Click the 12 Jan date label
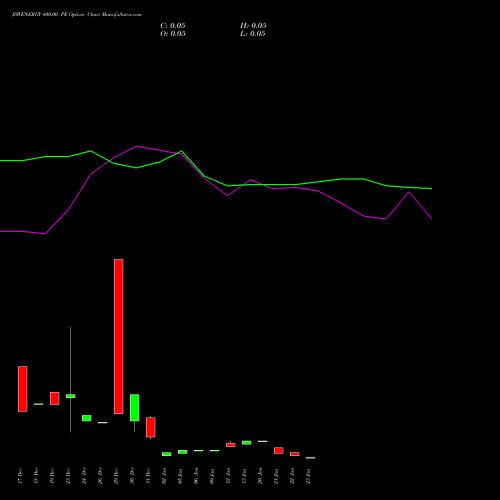 tap(228, 476)
